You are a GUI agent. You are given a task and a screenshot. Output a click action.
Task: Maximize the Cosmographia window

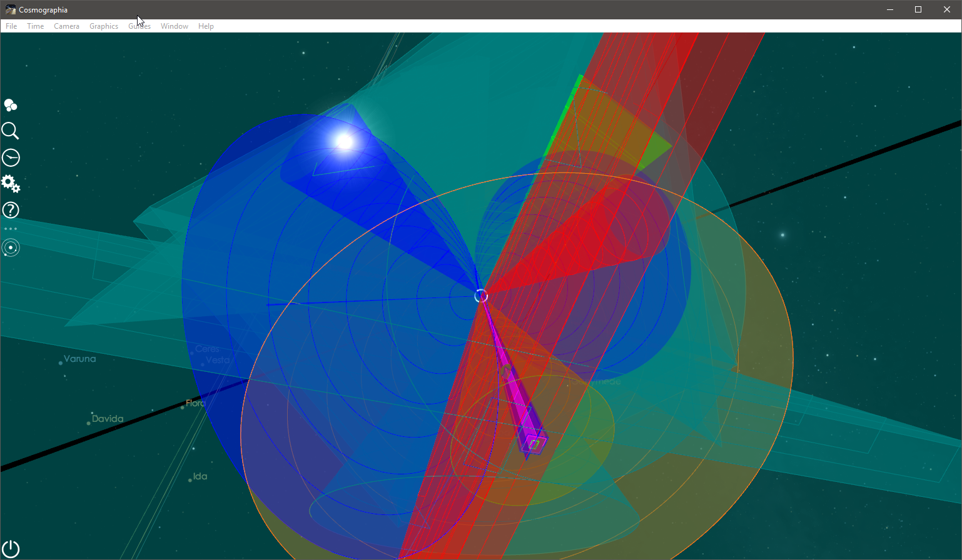coord(918,9)
